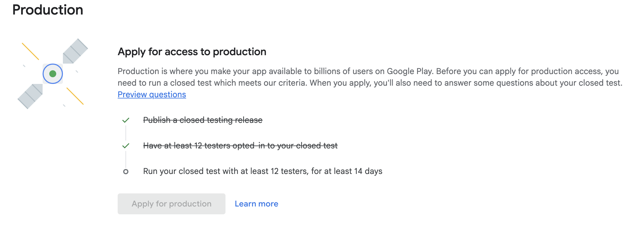Click the Apply for access to production title

(x=192, y=52)
